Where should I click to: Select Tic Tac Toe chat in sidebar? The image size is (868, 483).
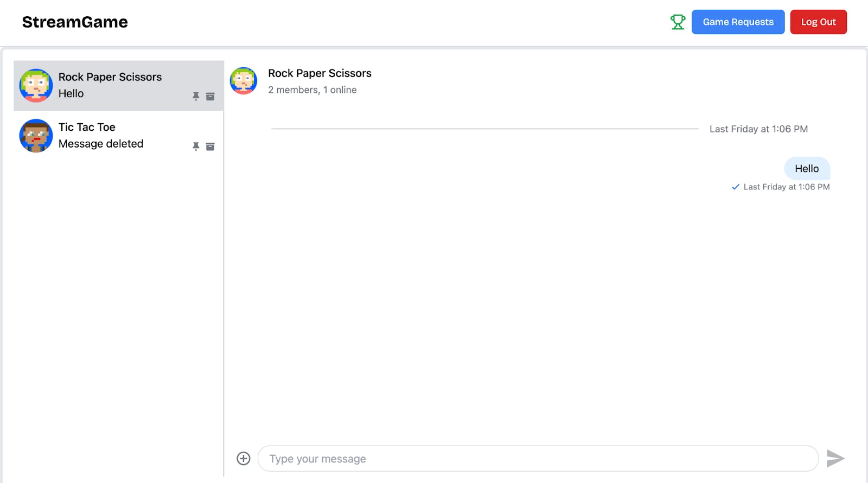click(119, 136)
